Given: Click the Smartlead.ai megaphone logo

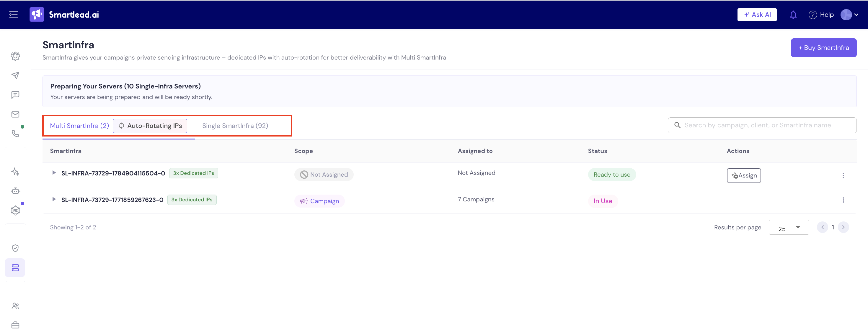Looking at the screenshot, I should click(x=37, y=14).
